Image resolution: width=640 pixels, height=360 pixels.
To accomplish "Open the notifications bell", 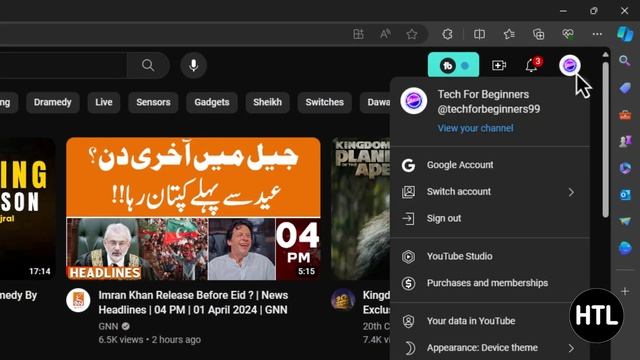I will point(532,65).
